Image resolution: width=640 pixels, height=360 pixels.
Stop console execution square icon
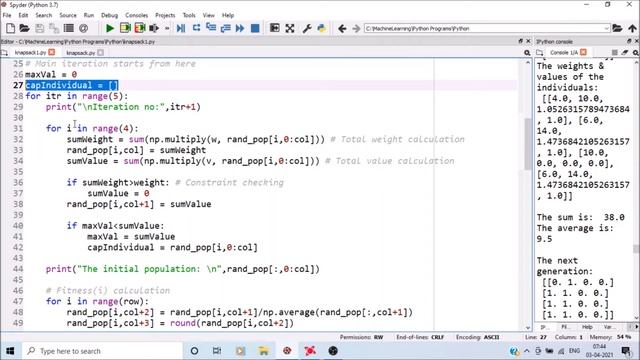(x=614, y=53)
